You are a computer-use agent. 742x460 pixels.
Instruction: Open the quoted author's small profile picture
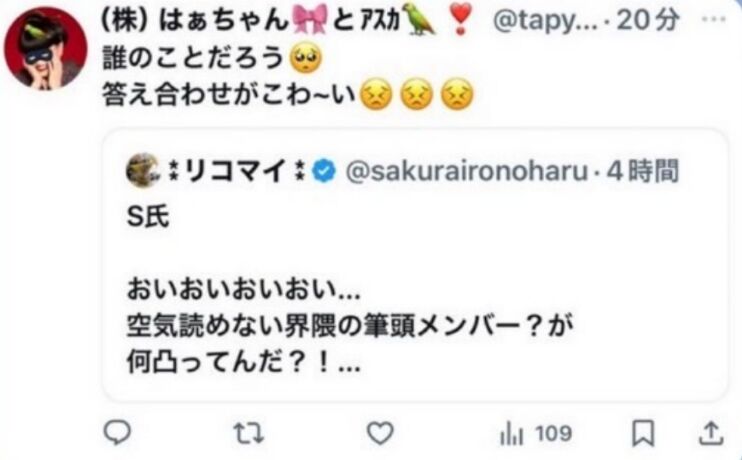(142, 170)
